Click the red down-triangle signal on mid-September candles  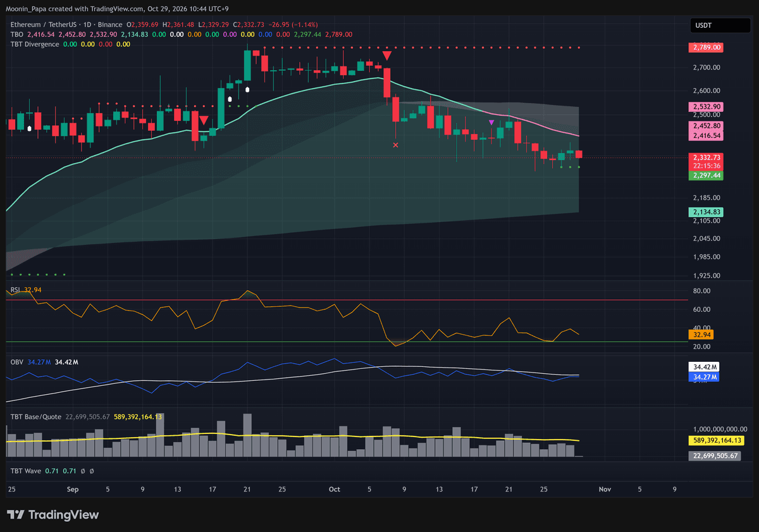click(x=204, y=120)
